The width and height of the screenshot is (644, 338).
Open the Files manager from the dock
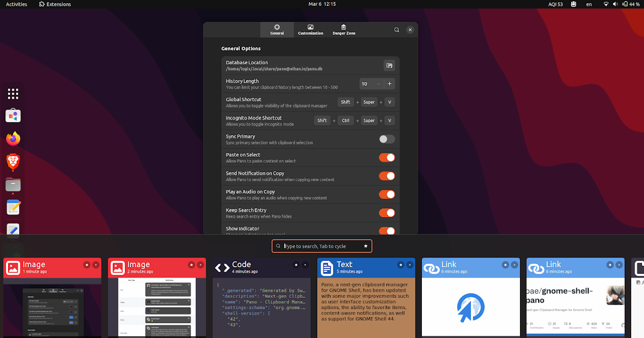tap(13, 185)
